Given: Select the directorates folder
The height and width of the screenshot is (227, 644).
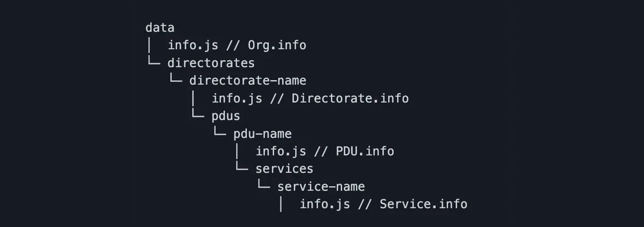Looking at the screenshot, I should click(211, 63).
